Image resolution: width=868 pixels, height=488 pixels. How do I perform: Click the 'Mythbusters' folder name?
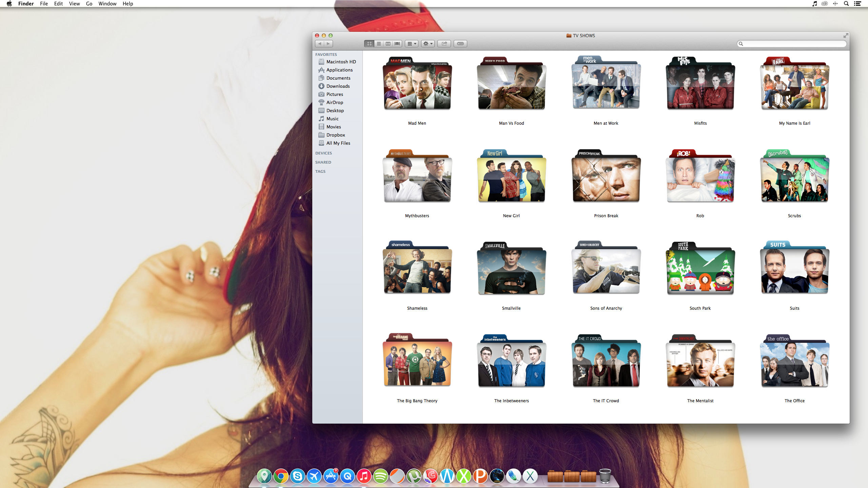click(417, 216)
